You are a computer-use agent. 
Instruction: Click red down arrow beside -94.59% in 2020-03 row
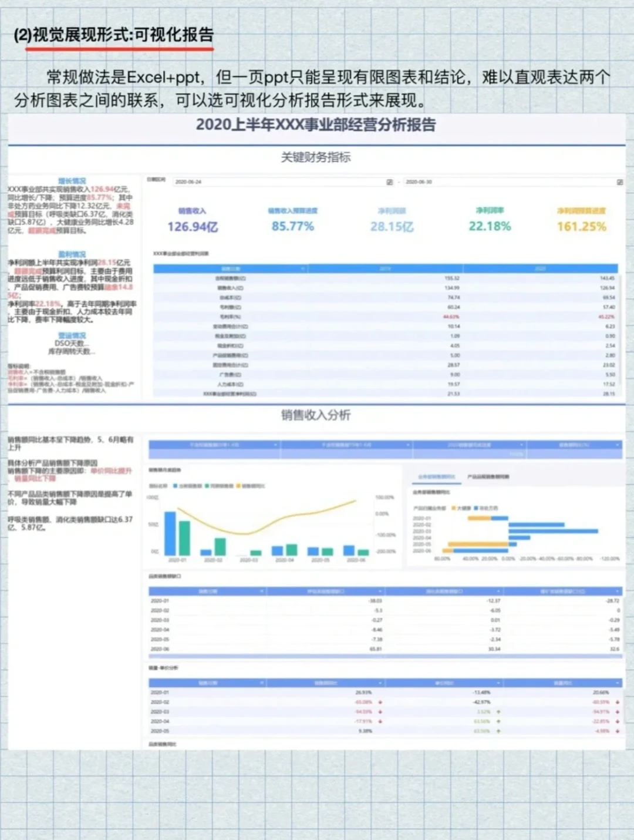tap(380, 712)
